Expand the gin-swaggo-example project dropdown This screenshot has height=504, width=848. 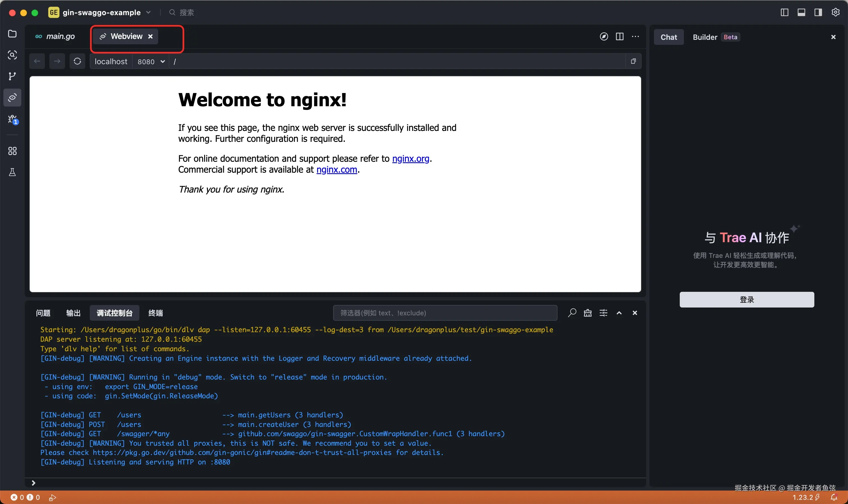(148, 13)
